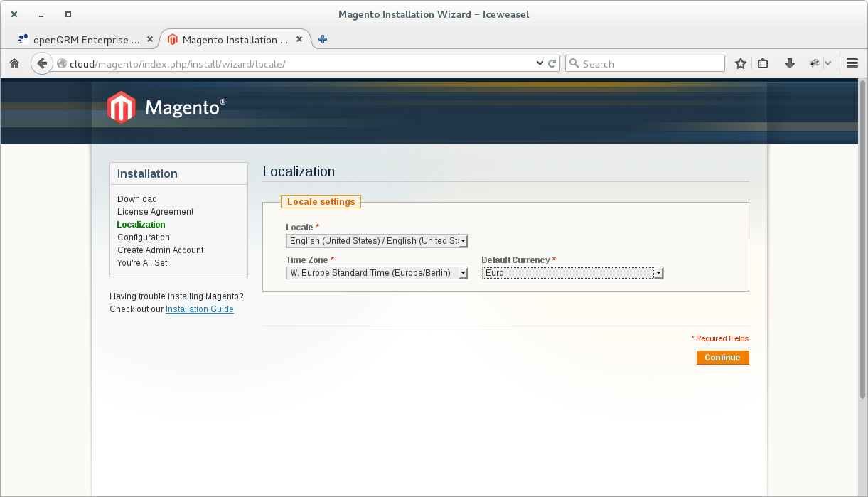Close the Magento Installation tab

300,40
